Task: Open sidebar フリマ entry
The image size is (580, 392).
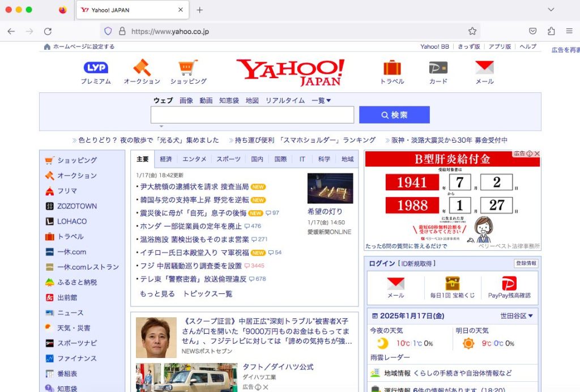Action: pyautogui.click(x=61, y=191)
